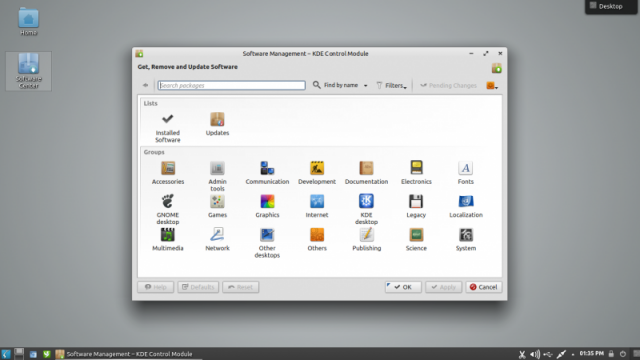Open the Others group
This screenshot has width=640, height=360.
(x=317, y=239)
